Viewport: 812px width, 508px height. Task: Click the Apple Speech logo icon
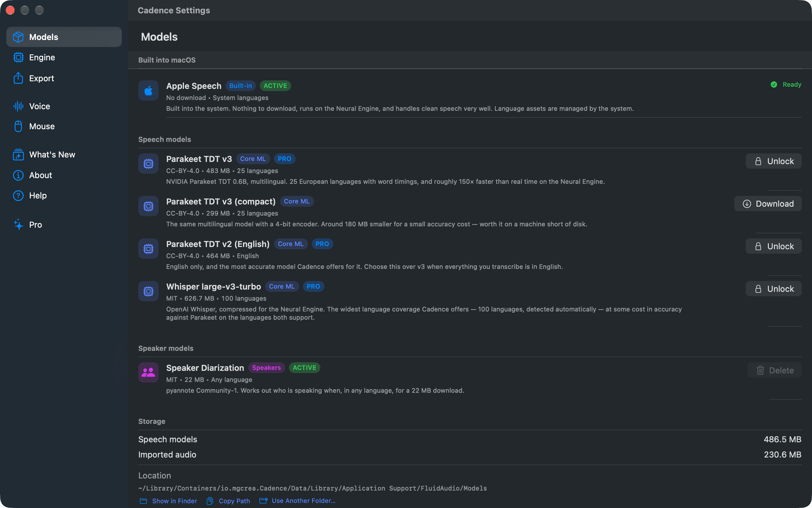148,90
